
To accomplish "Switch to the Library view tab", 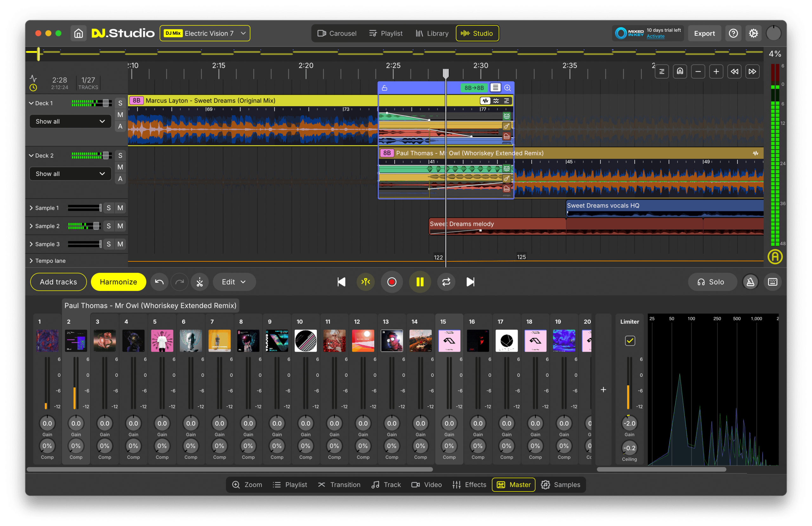I will [x=432, y=33].
